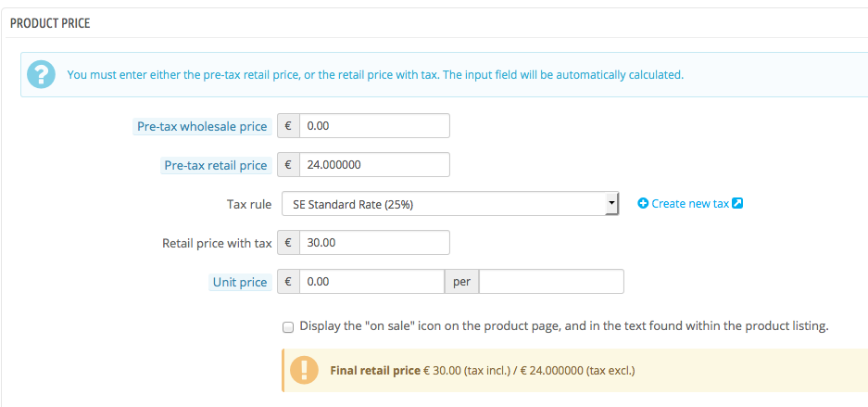Focus the Pre-tax wholesale price field

point(374,126)
